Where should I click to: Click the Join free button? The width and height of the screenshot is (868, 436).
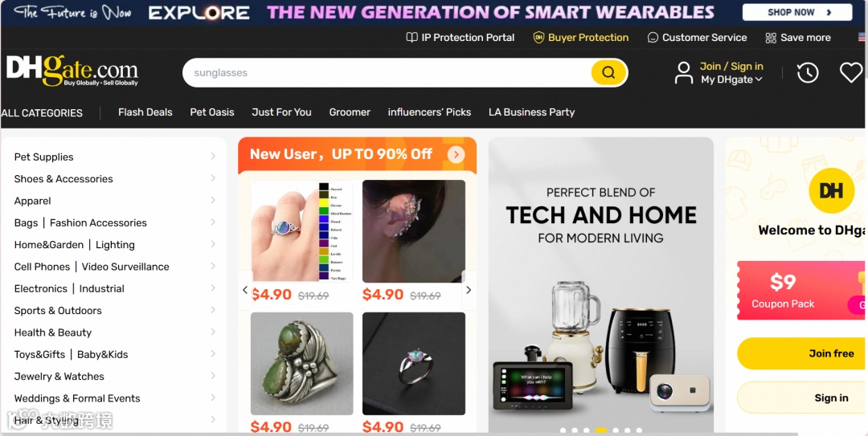(802, 353)
